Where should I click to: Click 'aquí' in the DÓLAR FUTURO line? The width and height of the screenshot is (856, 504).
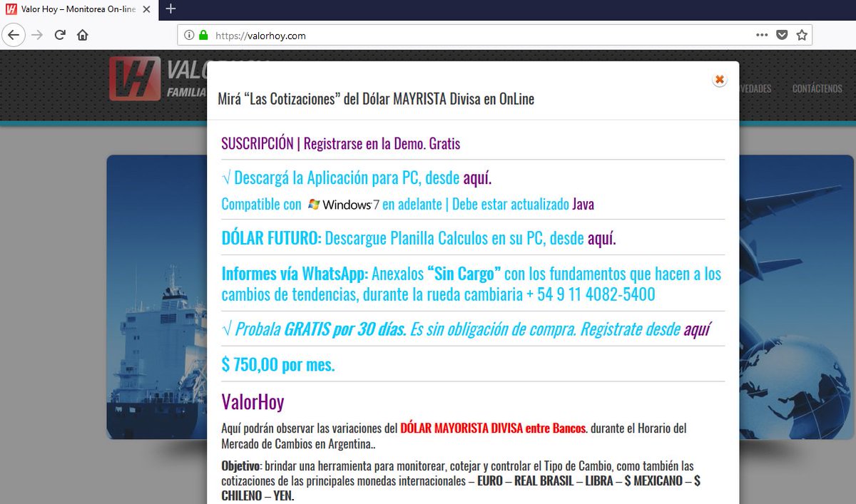click(602, 238)
